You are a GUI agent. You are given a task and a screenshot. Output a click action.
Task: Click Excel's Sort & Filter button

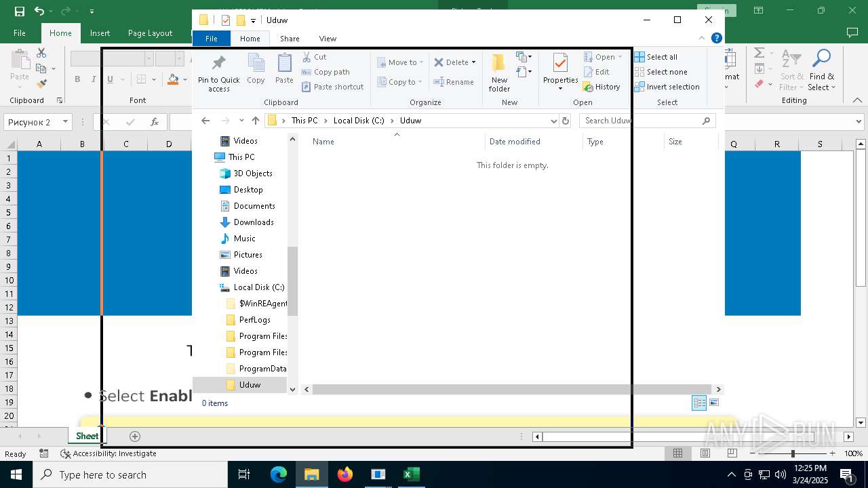791,71
